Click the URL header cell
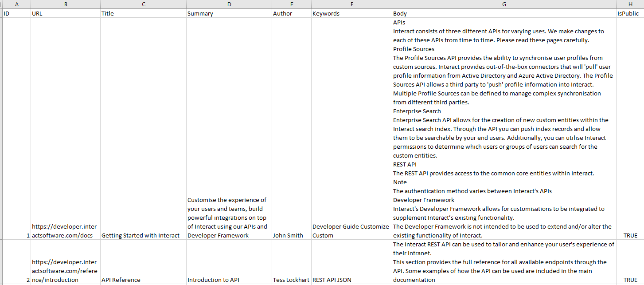The image size is (644, 285). click(x=66, y=13)
